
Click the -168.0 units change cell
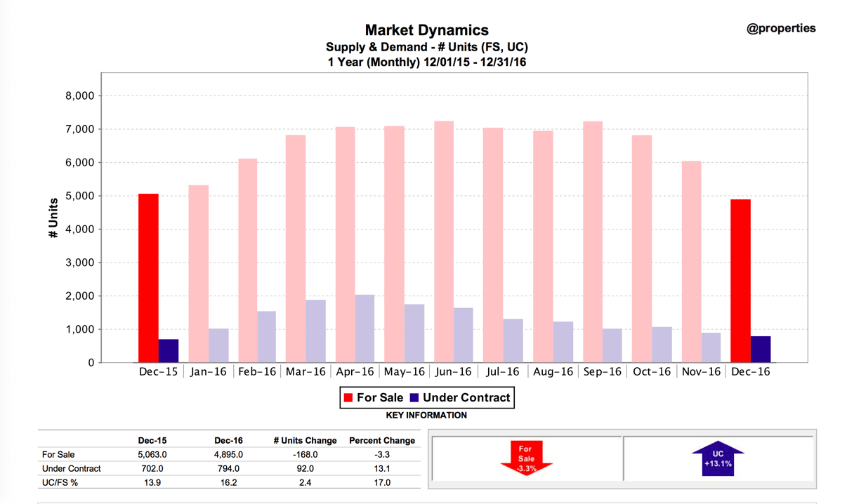click(305, 455)
